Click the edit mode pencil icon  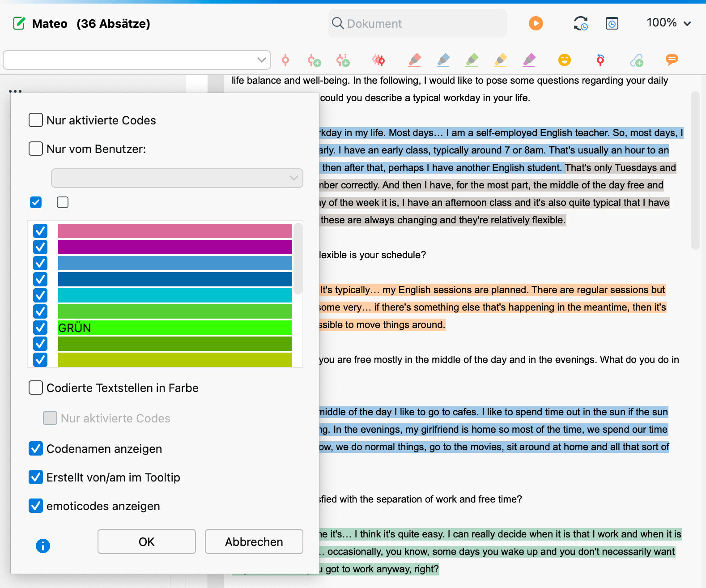(19, 23)
